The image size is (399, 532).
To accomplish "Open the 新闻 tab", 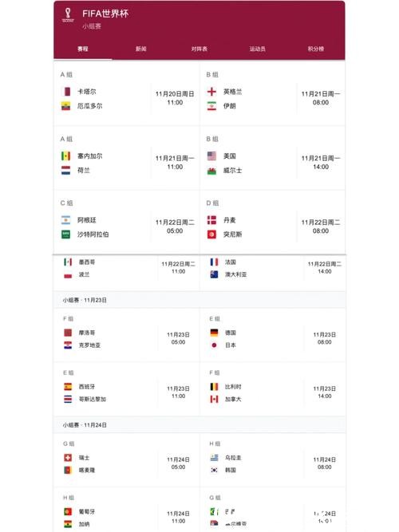I will click(x=141, y=49).
